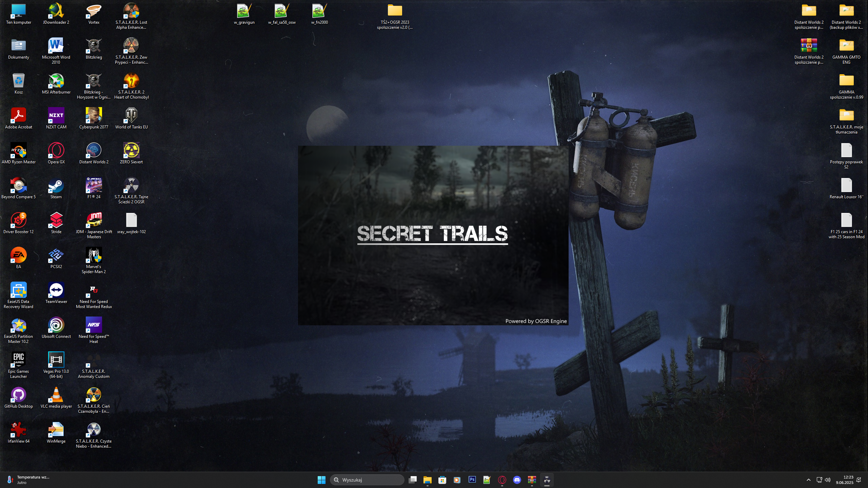The height and width of the screenshot is (488, 868).
Task: Select the GAMMA GMTO ENG folder
Action: click(846, 51)
